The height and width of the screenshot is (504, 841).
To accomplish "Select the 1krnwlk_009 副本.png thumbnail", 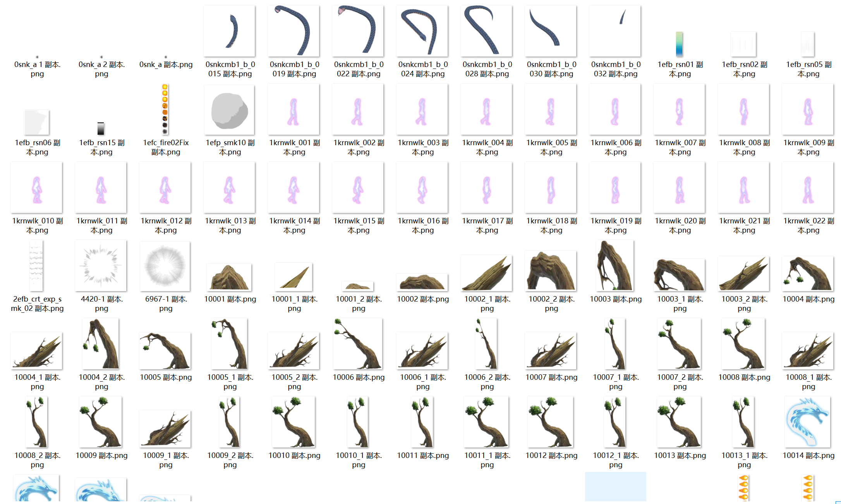I will click(x=808, y=109).
